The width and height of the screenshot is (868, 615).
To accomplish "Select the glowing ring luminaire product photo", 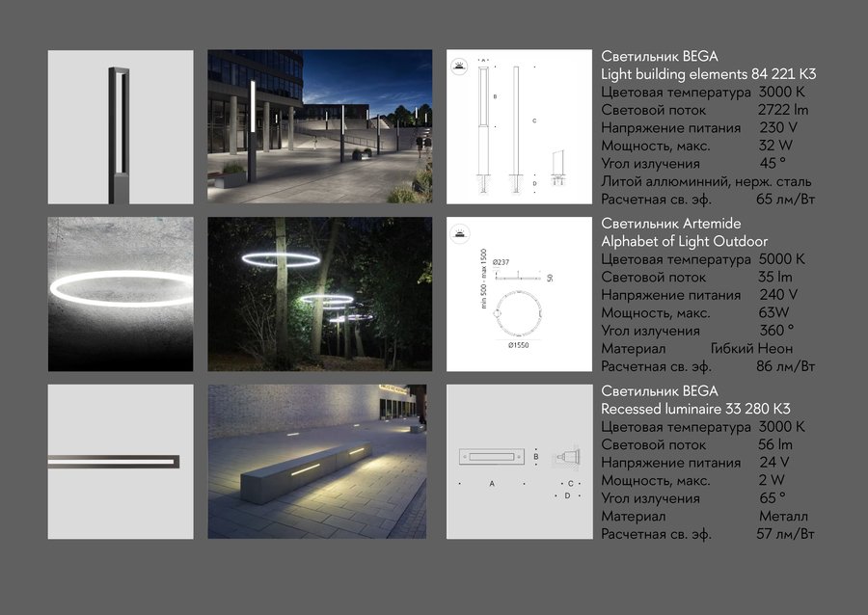I will [121, 294].
